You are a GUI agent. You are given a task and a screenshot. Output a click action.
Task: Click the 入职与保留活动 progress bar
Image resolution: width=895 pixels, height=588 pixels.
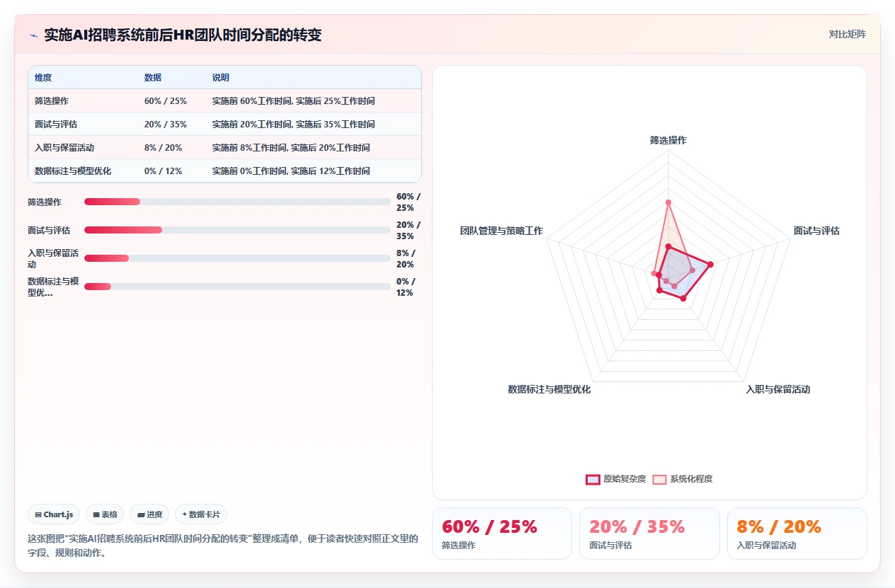[x=237, y=258]
